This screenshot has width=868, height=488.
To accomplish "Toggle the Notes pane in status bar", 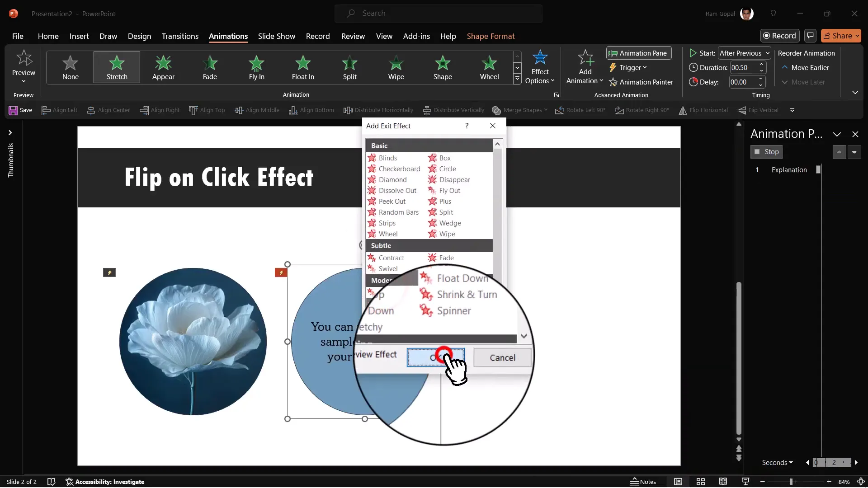I will pos(643,482).
